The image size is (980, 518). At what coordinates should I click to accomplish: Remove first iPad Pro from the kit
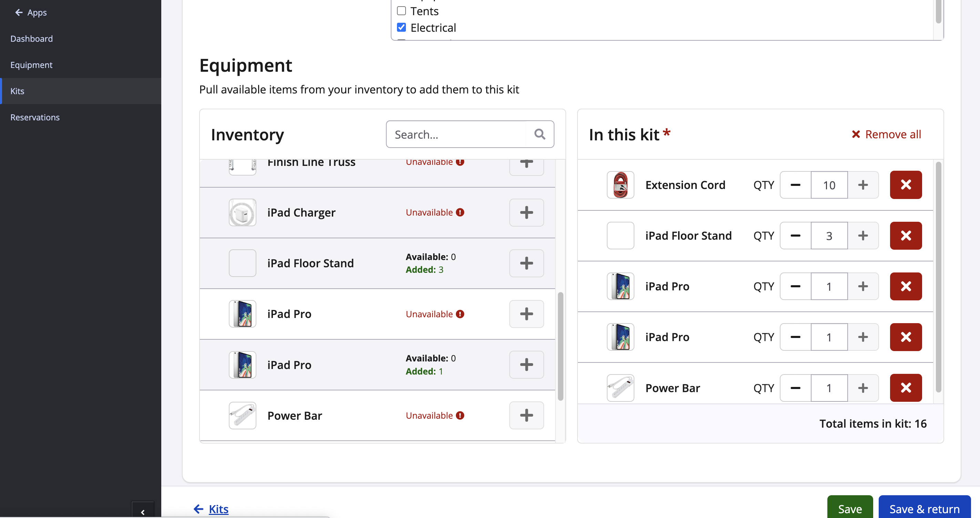click(x=906, y=287)
